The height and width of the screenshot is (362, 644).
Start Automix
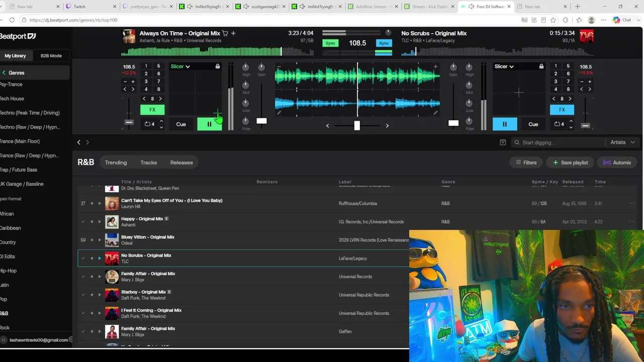[x=617, y=162]
